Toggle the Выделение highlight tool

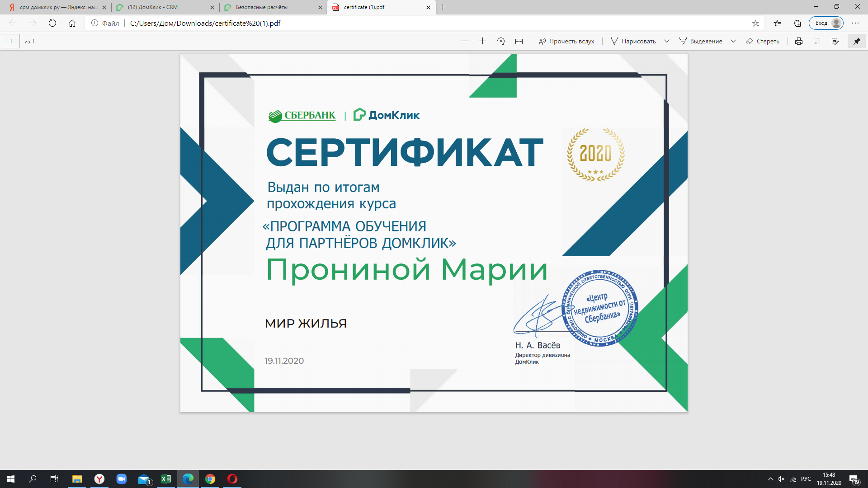(701, 41)
